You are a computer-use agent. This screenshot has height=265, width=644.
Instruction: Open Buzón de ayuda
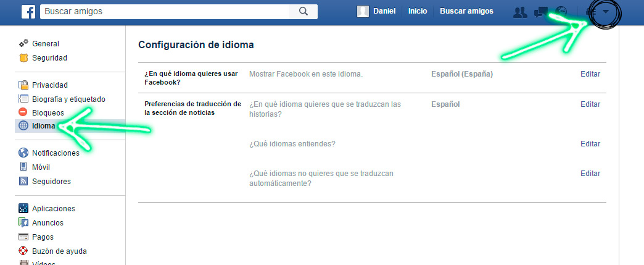(x=59, y=251)
